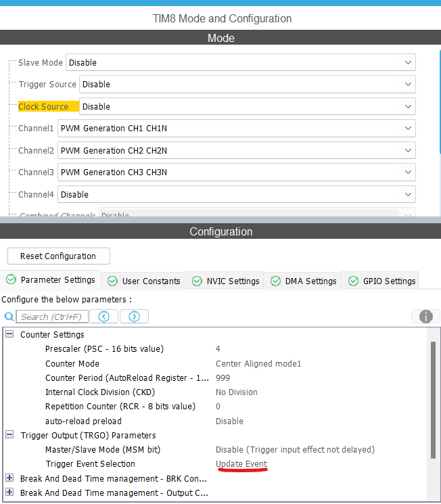Collapse Trigger Output (TRGO) Parameters group
Image resolution: width=441 pixels, height=504 pixels.
point(9,435)
